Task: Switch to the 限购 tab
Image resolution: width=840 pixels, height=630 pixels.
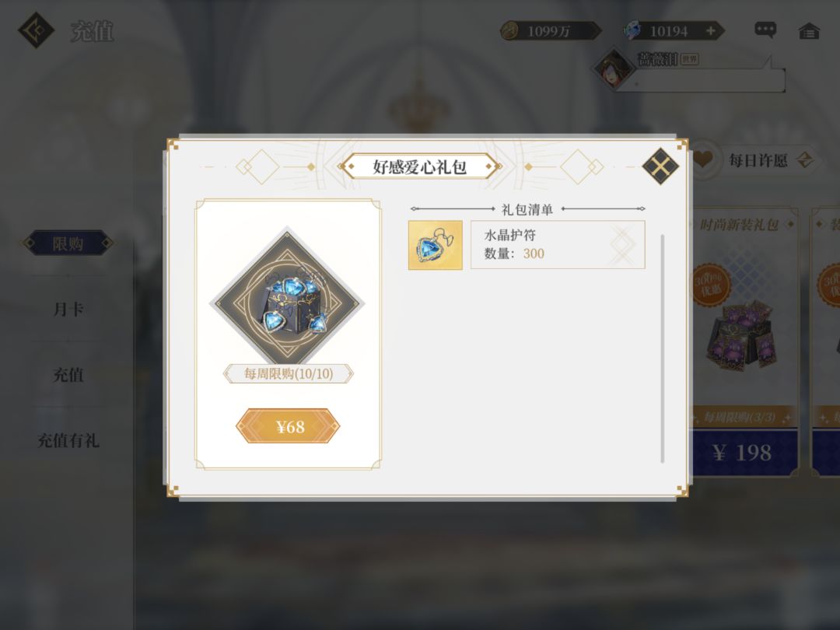Action: tap(68, 243)
